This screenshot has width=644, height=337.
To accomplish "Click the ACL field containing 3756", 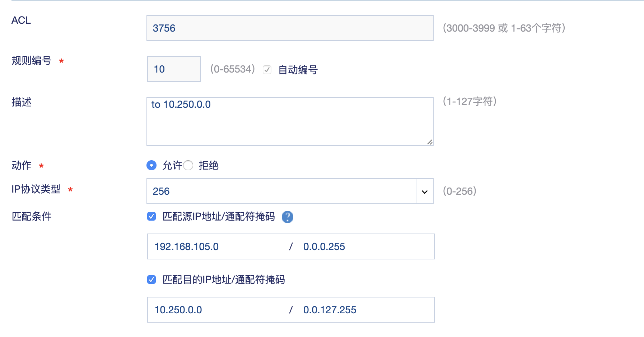I will (290, 28).
